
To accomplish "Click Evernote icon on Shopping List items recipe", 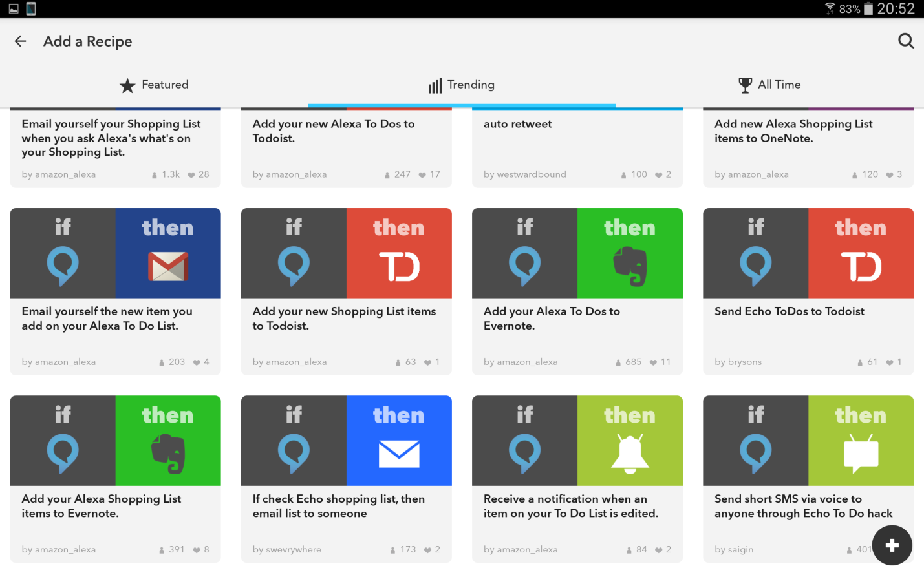I will 168,454.
